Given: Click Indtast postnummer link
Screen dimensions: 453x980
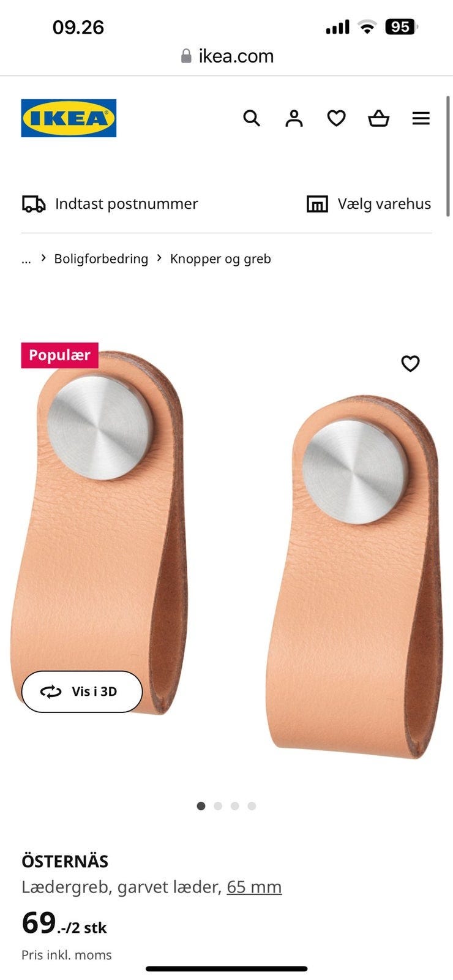Looking at the screenshot, I should point(127,204).
